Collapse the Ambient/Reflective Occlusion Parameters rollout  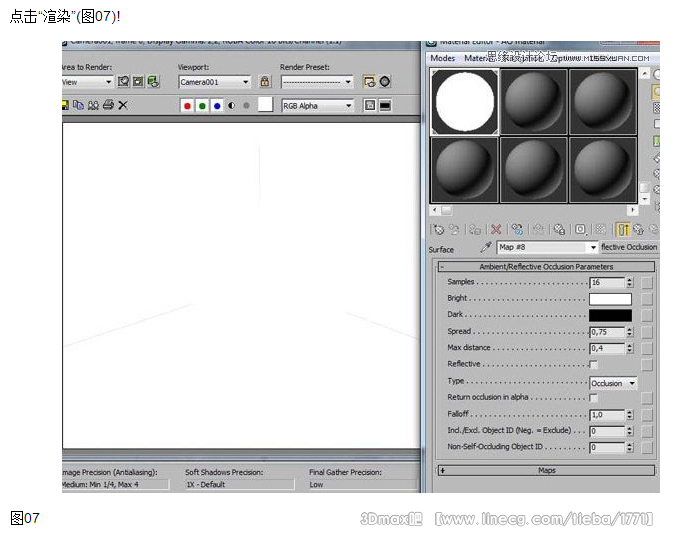[546, 266]
